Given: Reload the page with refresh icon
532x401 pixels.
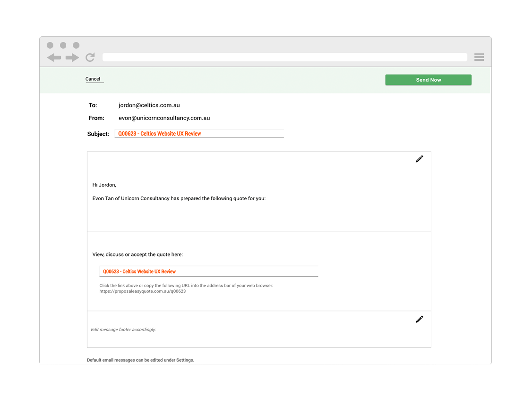Looking at the screenshot, I should coord(90,57).
